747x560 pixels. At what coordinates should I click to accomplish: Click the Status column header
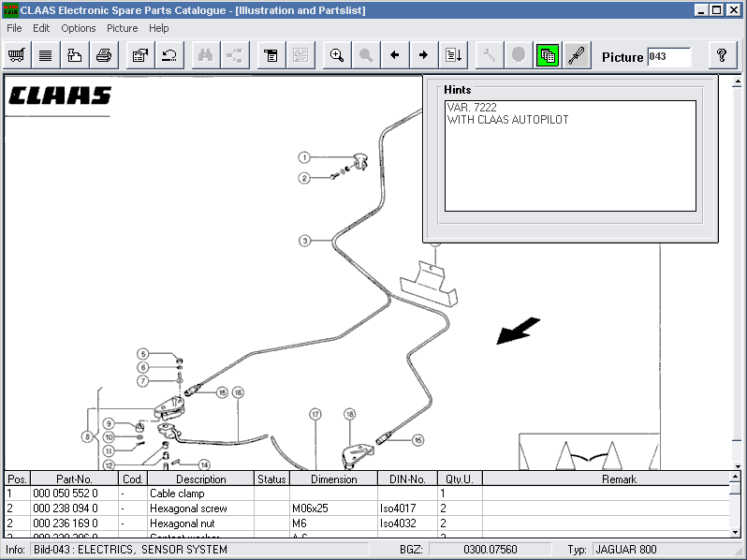pos(272,479)
